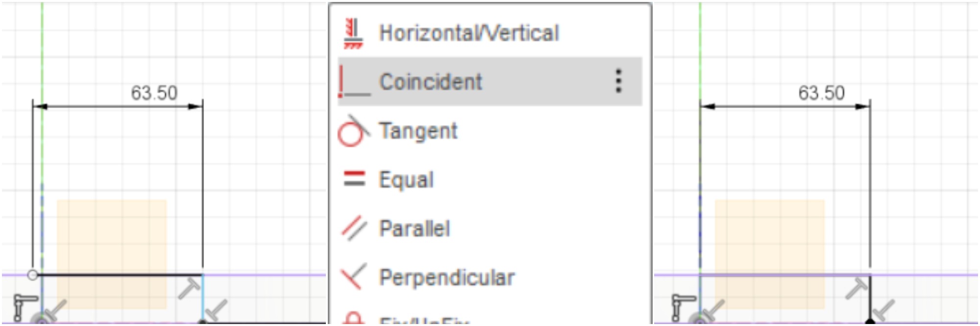Screen dimensions: 980x326
Task: Select the light blue vertical line segment
Action: pos(202,296)
